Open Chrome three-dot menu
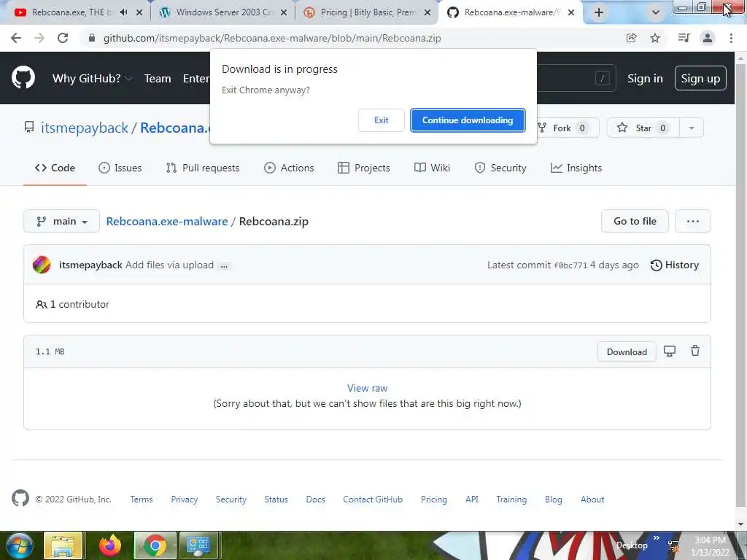 tap(731, 38)
